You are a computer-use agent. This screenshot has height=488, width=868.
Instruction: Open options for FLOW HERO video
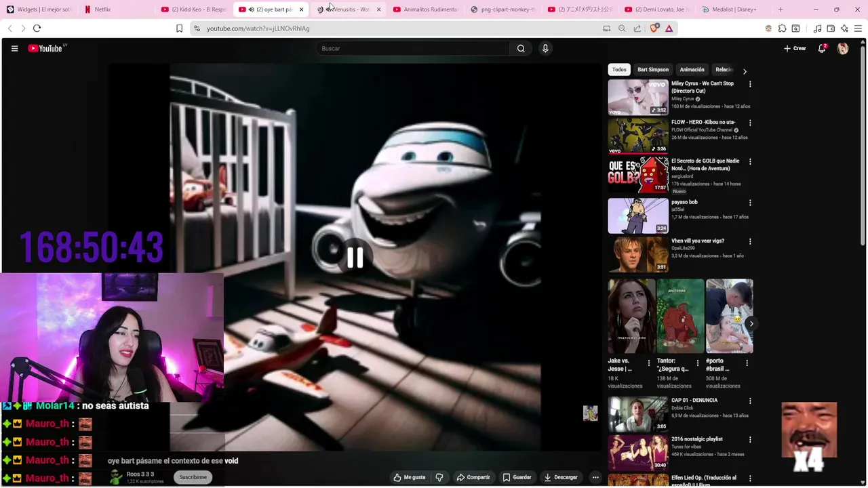click(x=750, y=123)
